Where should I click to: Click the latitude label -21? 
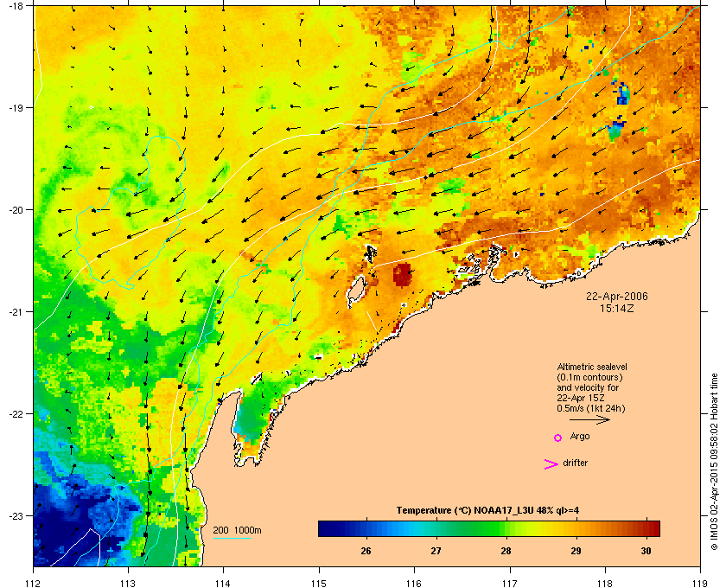pos(16,312)
